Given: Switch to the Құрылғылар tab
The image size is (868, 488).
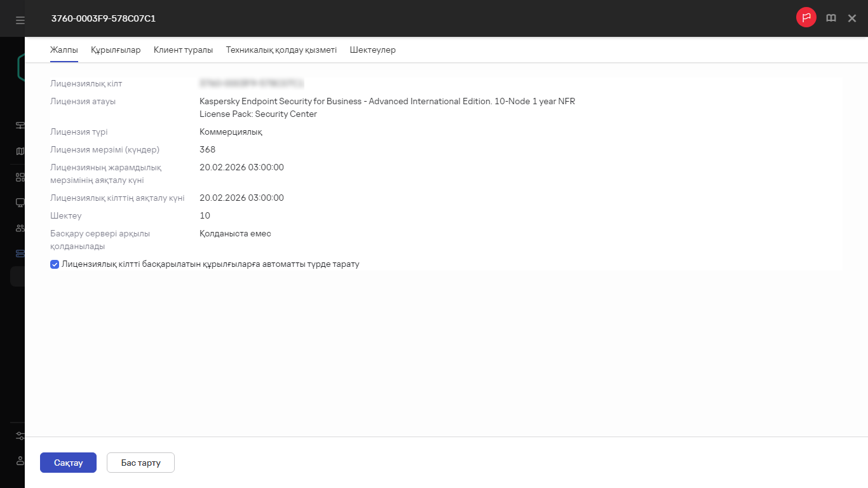Looking at the screenshot, I should click(x=116, y=50).
